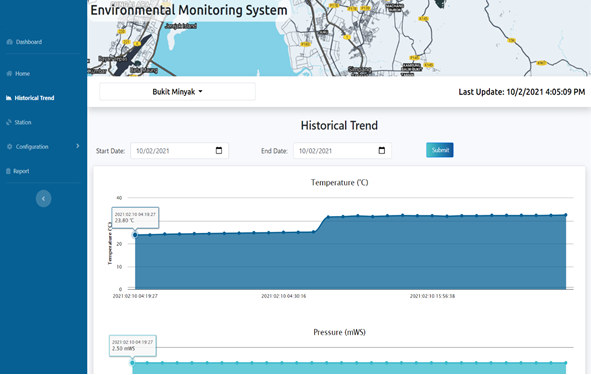Click the Historical Trend page heading
This screenshot has width=591, height=375.
(339, 126)
